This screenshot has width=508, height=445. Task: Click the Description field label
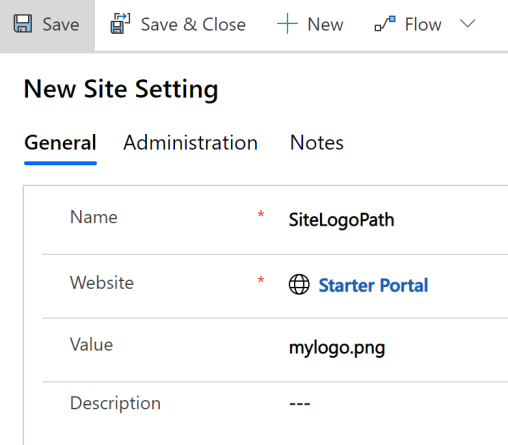(x=115, y=403)
